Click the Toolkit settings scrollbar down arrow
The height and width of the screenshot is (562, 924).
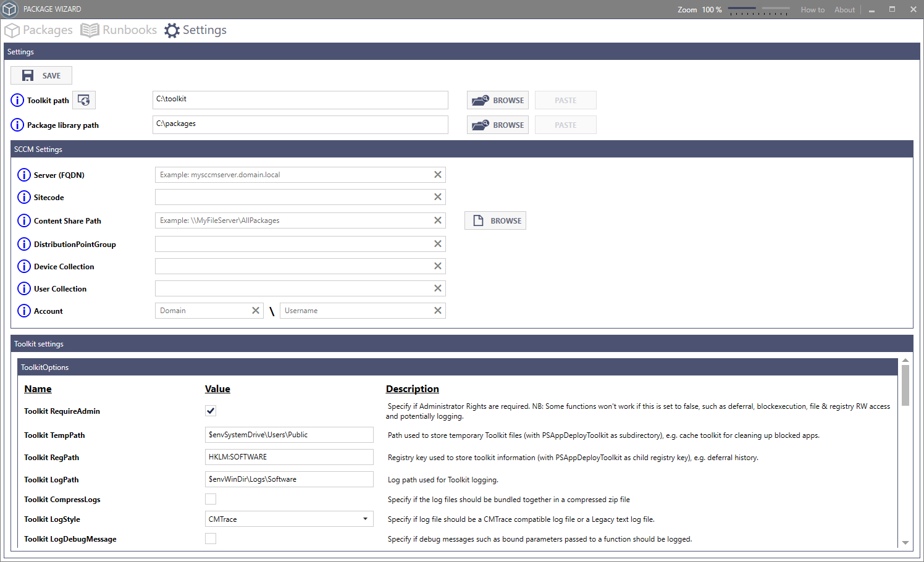tap(905, 542)
